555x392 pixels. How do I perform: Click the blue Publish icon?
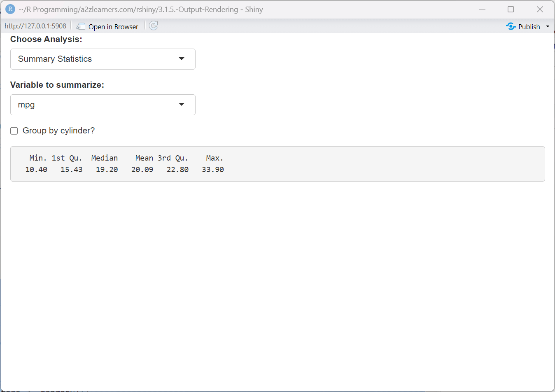point(511,26)
